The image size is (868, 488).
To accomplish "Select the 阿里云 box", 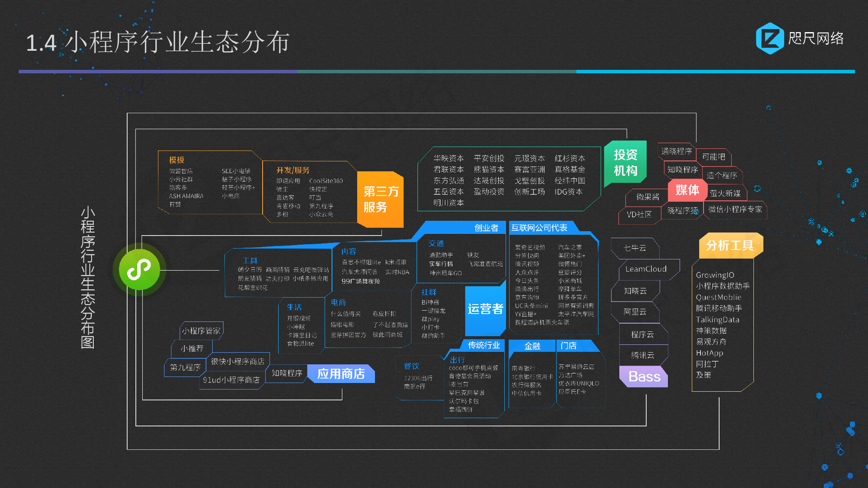I will click(x=635, y=312).
